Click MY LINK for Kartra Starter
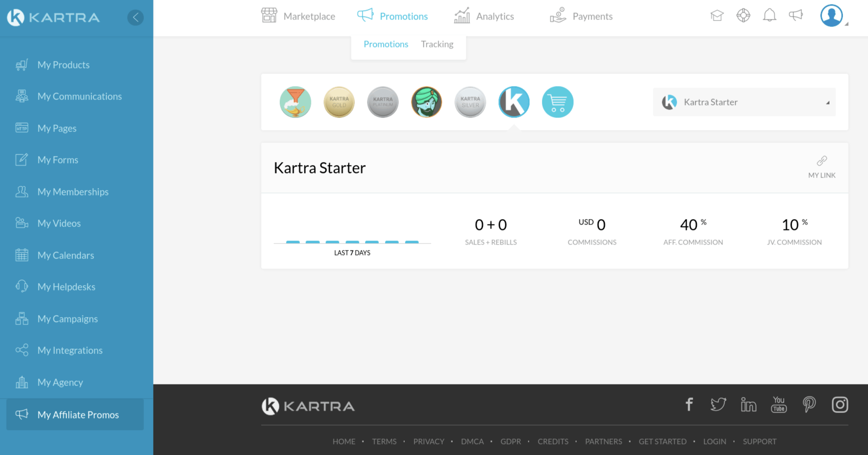Screen dimensions: 868x455 coord(822,167)
